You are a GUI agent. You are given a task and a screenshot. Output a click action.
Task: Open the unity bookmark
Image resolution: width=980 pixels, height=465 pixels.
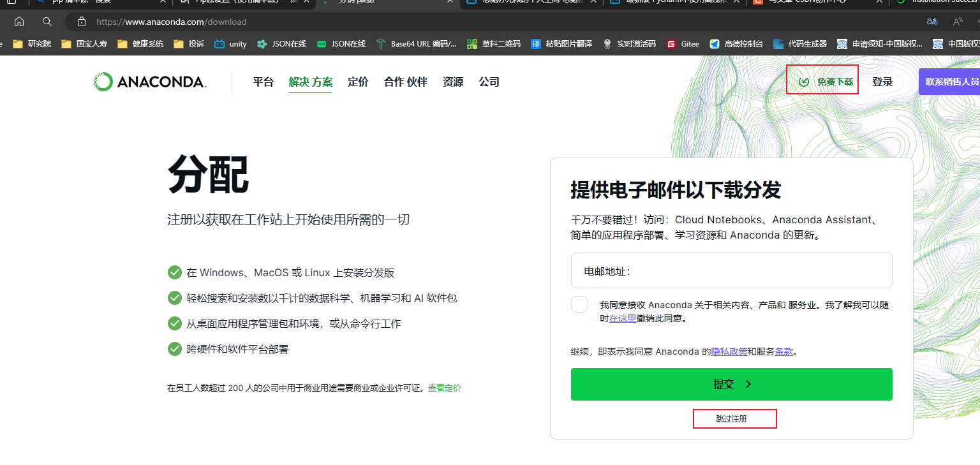(x=230, y=44)
